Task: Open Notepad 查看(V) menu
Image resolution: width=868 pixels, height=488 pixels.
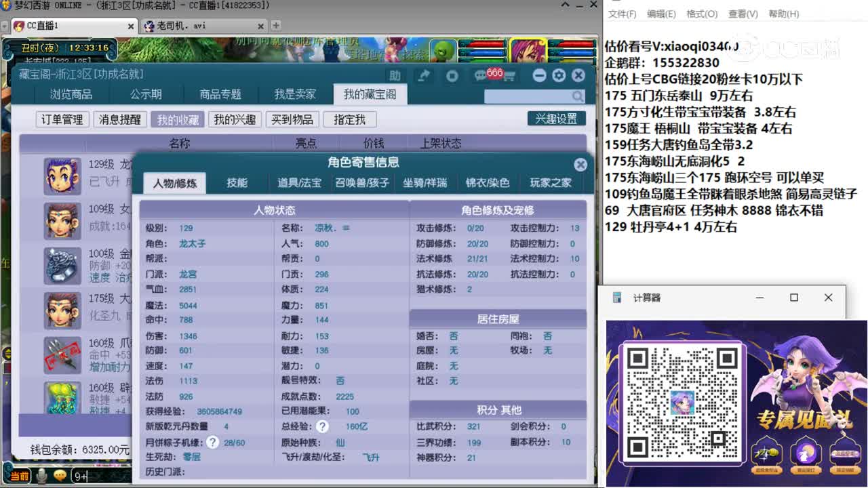Action: tap(743, 14)
